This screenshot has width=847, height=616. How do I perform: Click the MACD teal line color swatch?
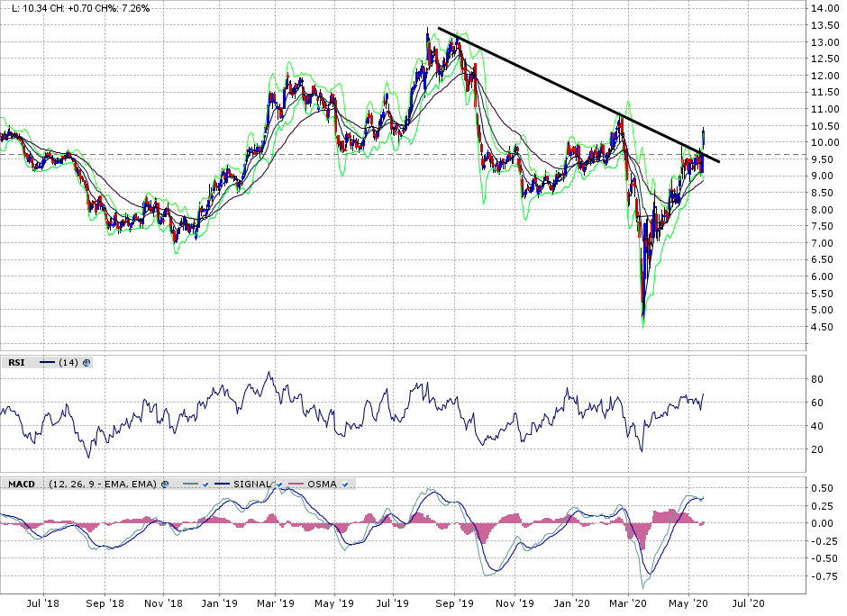point(191,485)
